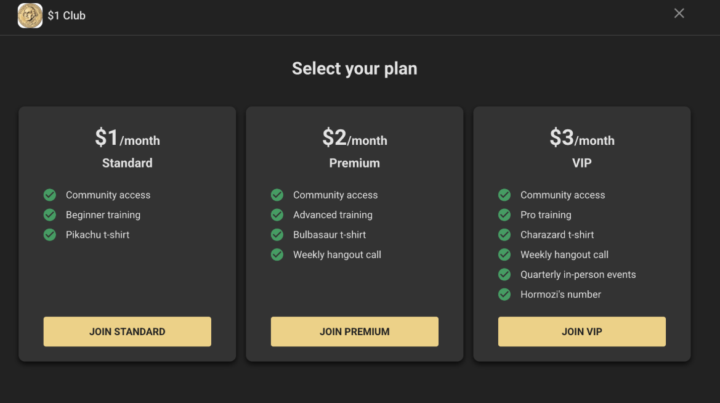720x403 pixels.
Task: Click the $2/month Premium price heading
Action: tap(354, 138)
